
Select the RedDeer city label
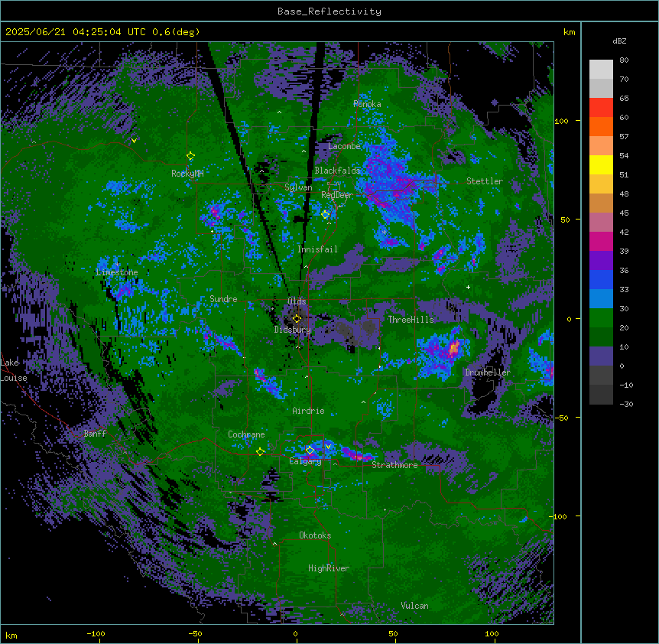pyautogui.click(x=337, y=195)
